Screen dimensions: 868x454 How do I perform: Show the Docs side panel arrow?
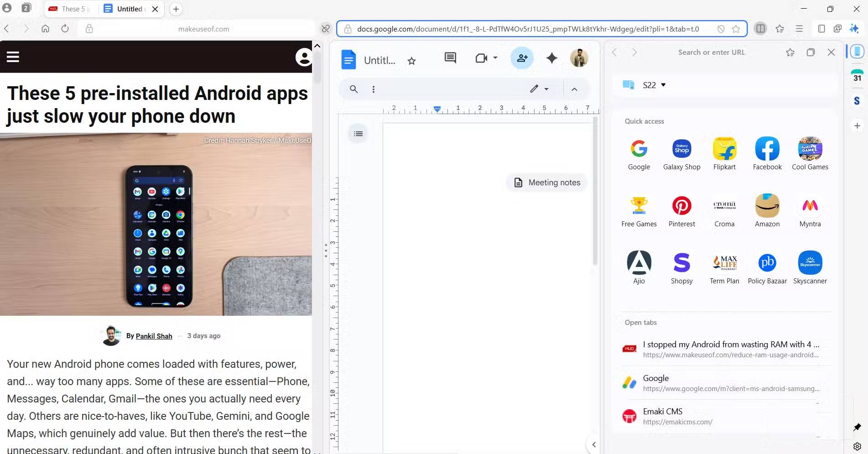click(593, 444)
